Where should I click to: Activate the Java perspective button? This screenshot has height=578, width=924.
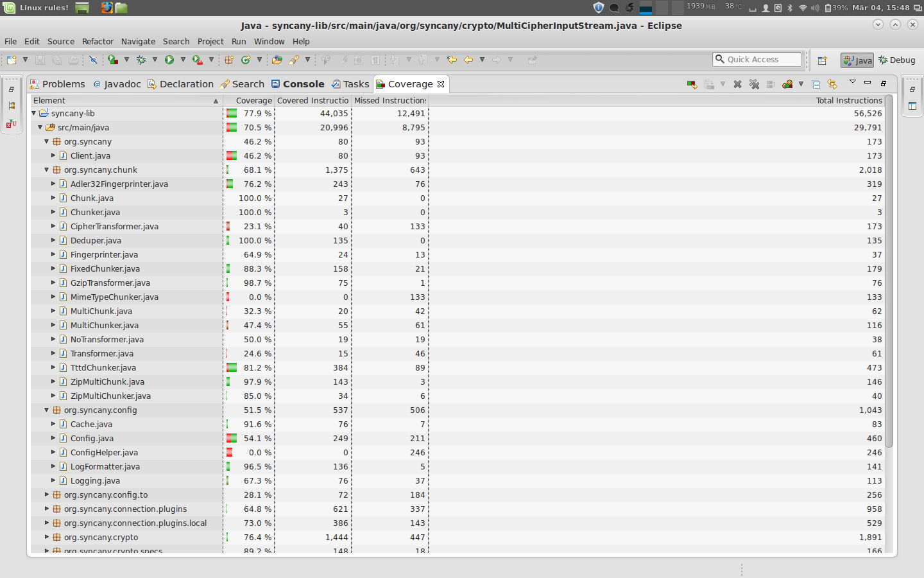point(857,60)
